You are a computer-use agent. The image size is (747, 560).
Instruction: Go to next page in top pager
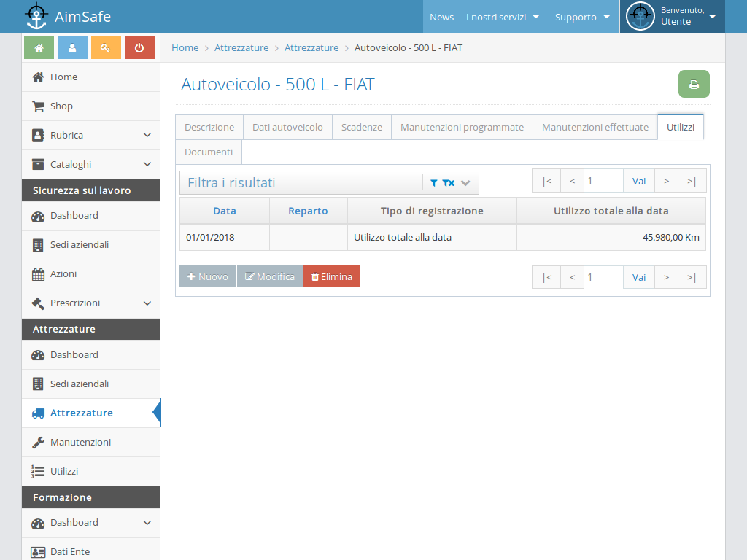(x=667, y=181)
